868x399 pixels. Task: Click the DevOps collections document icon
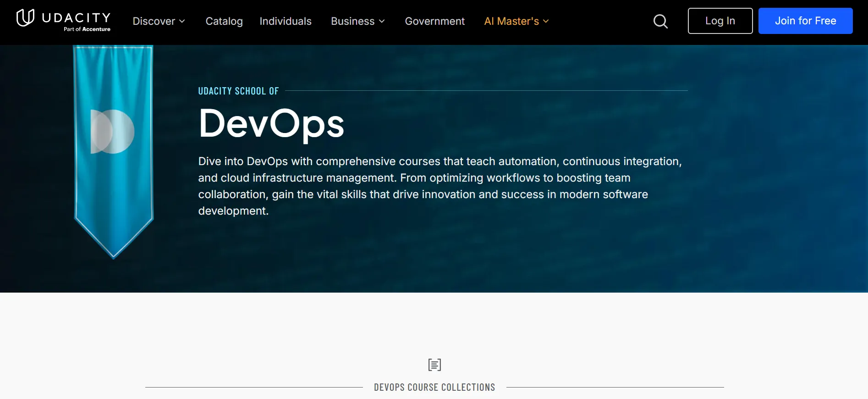pyautogui.click(x=434, y=365)
